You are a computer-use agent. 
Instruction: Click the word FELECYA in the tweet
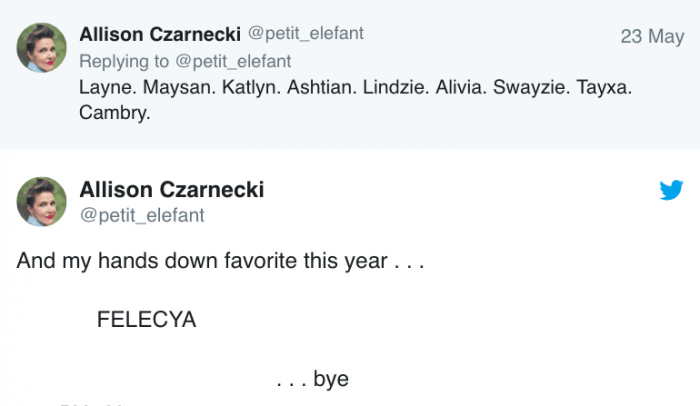click(147, 320)
